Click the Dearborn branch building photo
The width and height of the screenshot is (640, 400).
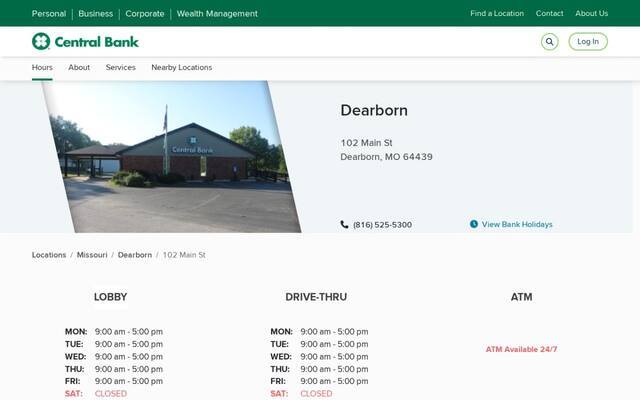click(171, 157)
